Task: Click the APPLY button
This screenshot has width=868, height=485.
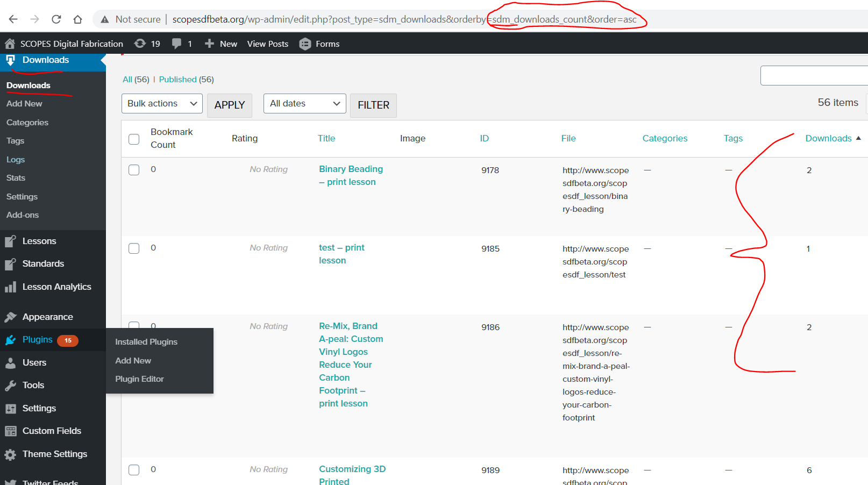Action: click(x=230, y=105)
